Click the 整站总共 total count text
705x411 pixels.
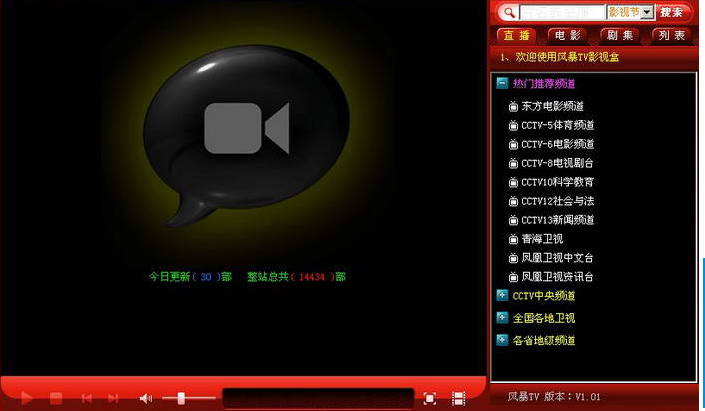click(296, 277)
